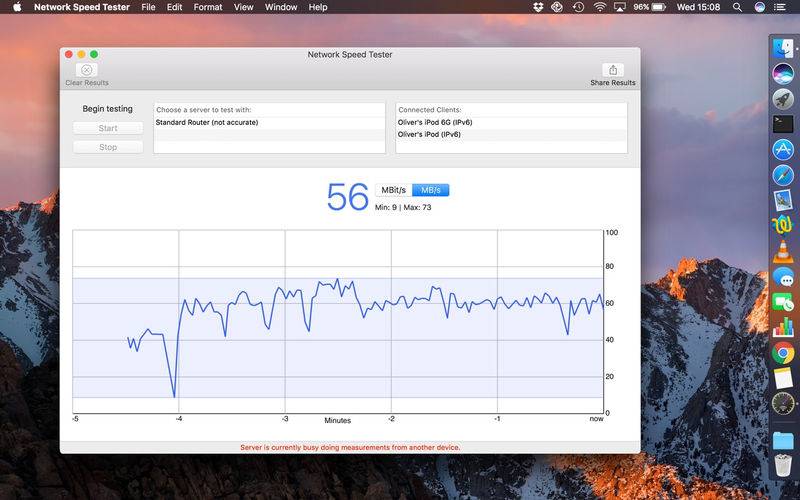The image size is (800, 500).
Task: Open Terminal in the Dock
Action: tap(783, 123)
